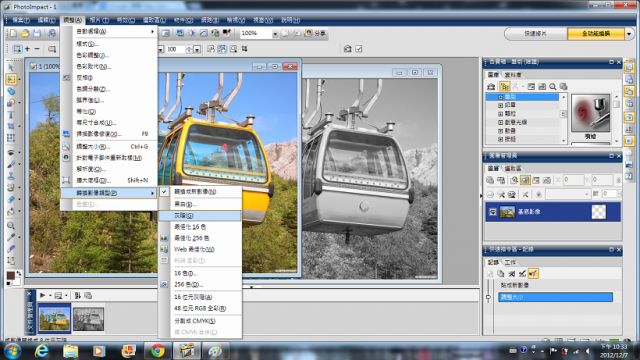Click the Windows Start orb
Viewport: 640px width, 360px height.
point(12,351)
